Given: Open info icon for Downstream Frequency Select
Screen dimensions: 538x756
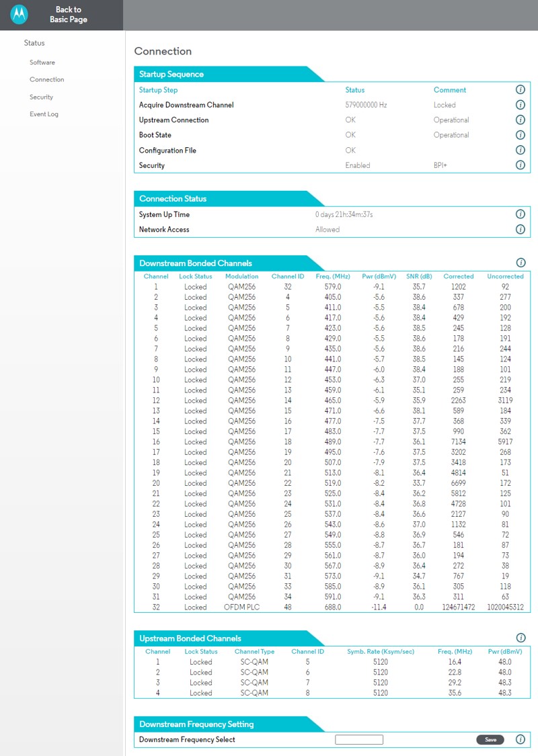Looking at the screenshot, I should 520,739.
